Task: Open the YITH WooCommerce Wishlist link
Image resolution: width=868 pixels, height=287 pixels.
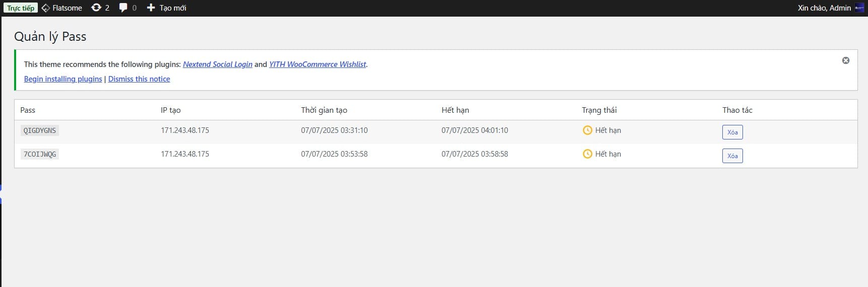Action: pos(318,64)
